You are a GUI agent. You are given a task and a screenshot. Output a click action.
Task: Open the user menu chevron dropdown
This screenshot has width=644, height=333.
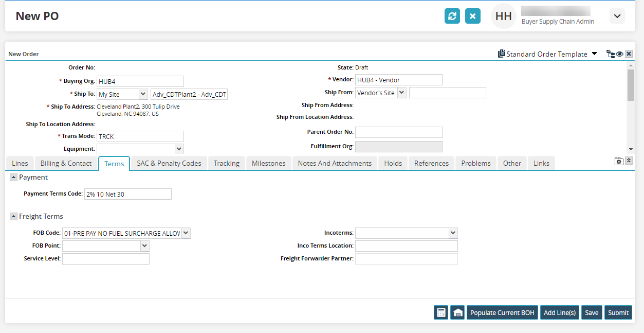[x=617, y=16]
